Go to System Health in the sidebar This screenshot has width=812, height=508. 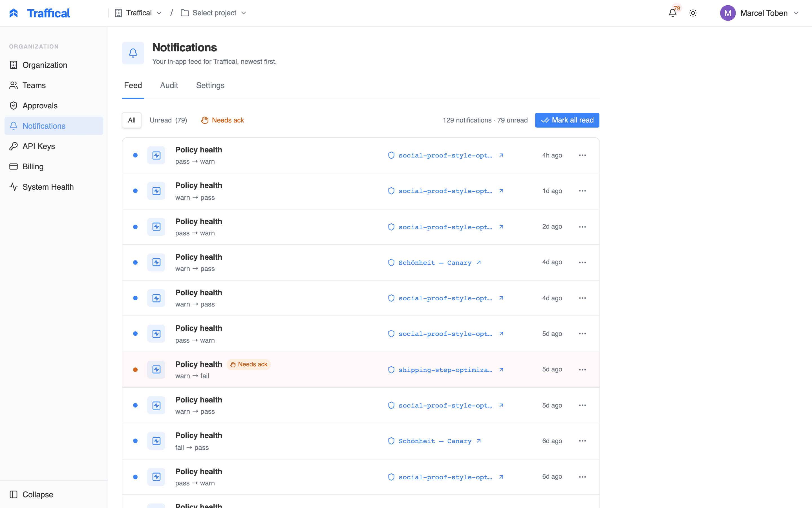click(x=54, y=187)
